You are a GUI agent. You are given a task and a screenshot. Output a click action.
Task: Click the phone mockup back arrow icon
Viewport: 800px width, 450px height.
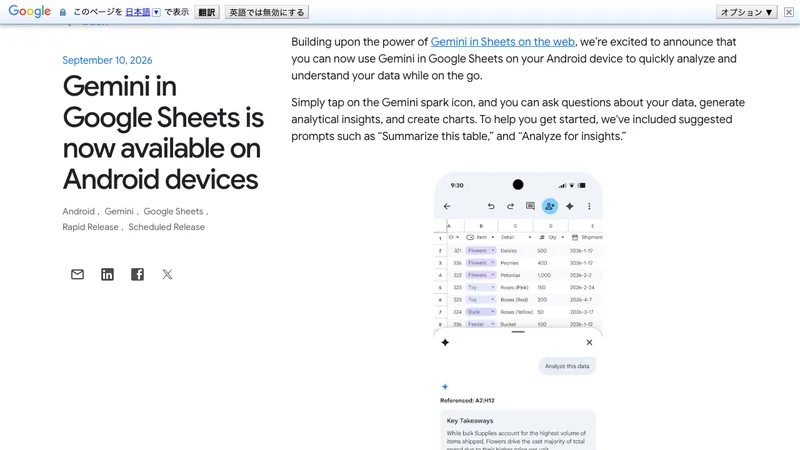coord(447,206)
